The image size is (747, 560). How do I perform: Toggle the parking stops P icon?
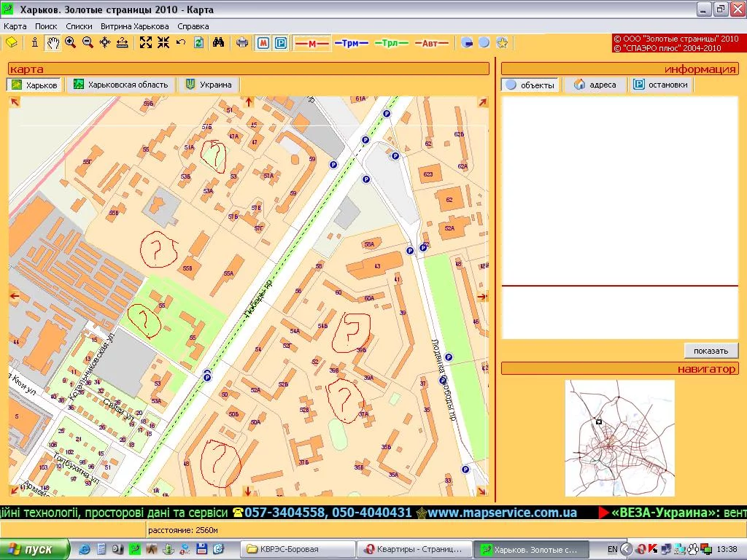point(280,43)
